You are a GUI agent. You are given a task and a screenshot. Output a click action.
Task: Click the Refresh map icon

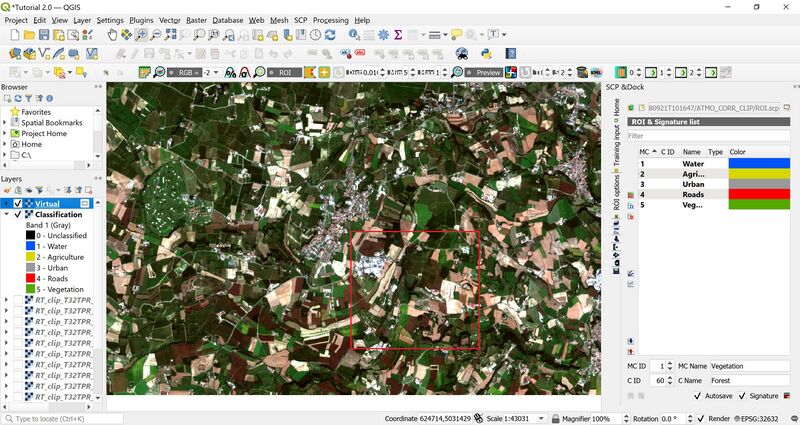(330, 35)
